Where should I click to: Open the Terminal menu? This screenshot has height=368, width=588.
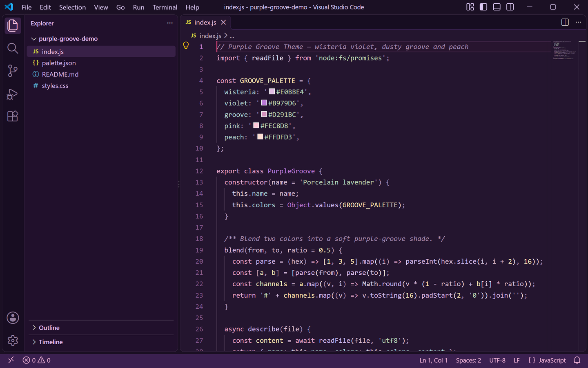165,7
